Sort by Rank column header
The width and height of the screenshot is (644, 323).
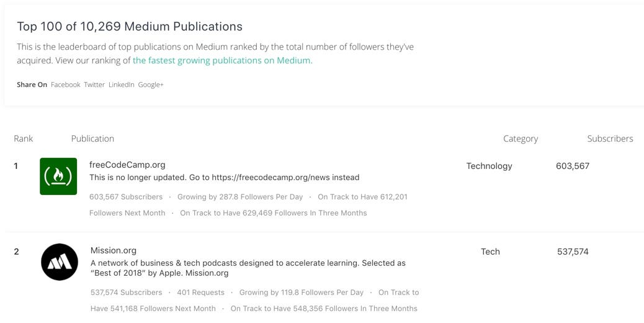tap(24, 139)
